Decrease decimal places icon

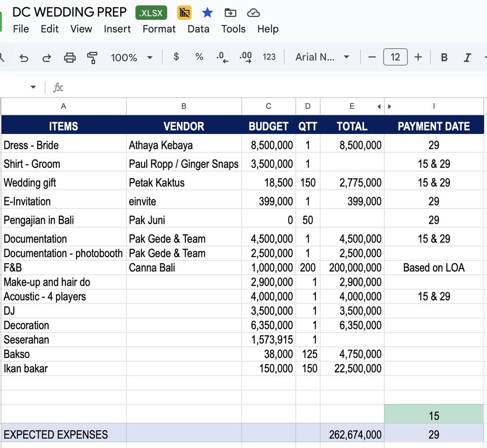click(x=222, y=57)
